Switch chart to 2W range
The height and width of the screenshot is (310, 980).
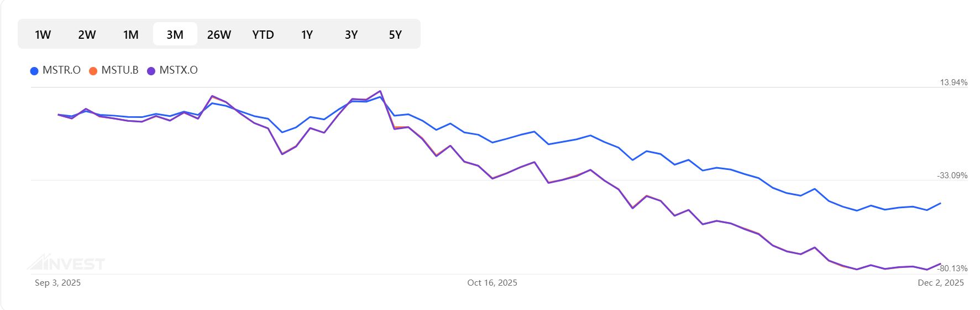coord(87,34)
